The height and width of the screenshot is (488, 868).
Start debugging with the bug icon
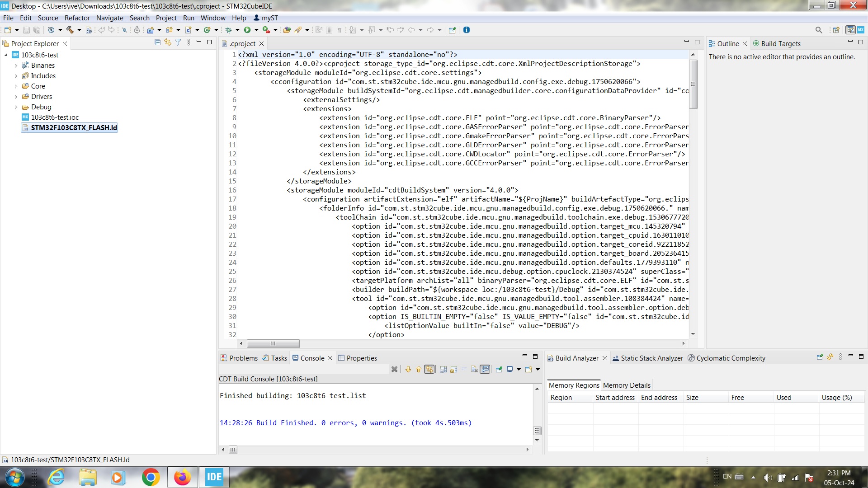point(229,30)
